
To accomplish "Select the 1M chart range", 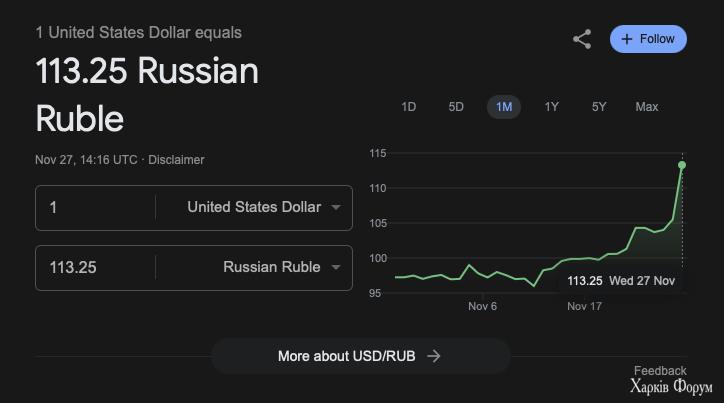I will coord(504,107).
